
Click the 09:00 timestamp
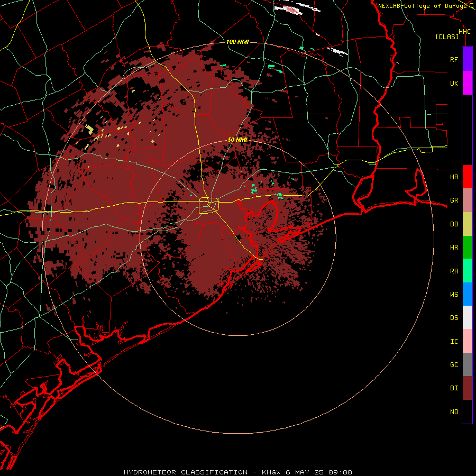pyautogui.click(x=340, y=472)
